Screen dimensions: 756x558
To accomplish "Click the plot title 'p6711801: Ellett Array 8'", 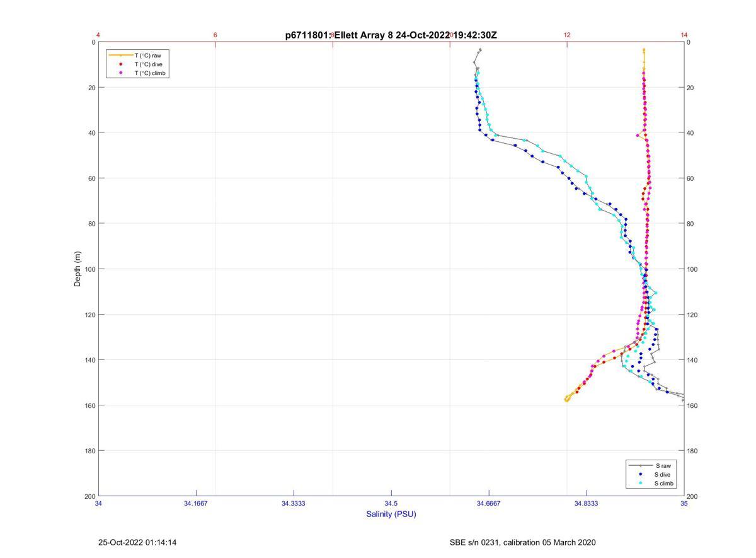I will 339,35.
